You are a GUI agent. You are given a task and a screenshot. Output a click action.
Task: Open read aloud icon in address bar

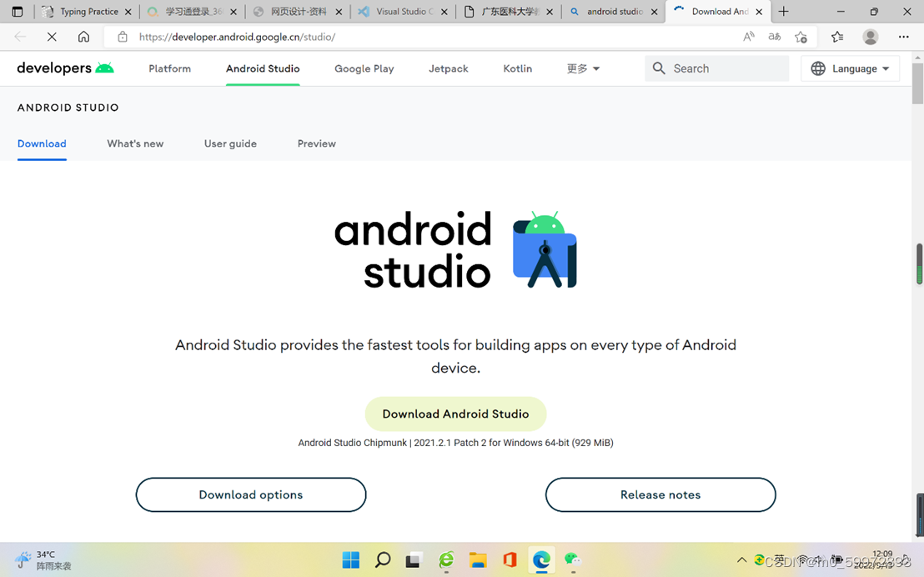748,37
